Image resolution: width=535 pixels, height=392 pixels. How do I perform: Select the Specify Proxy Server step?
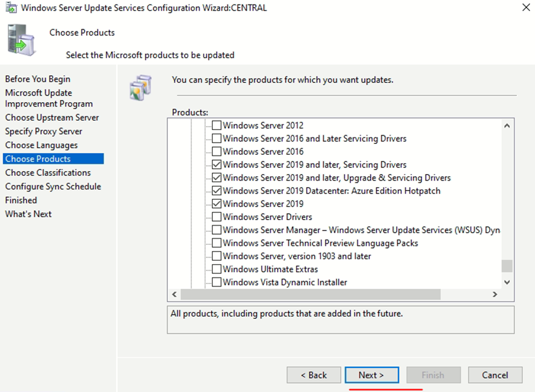(x=43, y=131)
